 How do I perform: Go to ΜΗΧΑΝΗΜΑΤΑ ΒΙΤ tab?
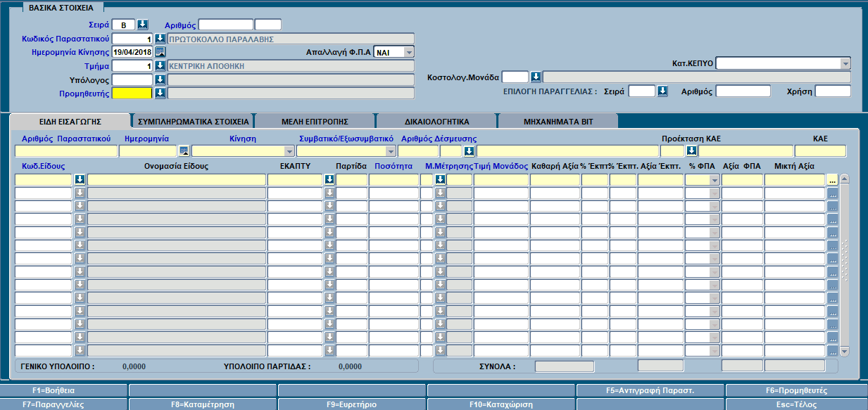[558, 121]
